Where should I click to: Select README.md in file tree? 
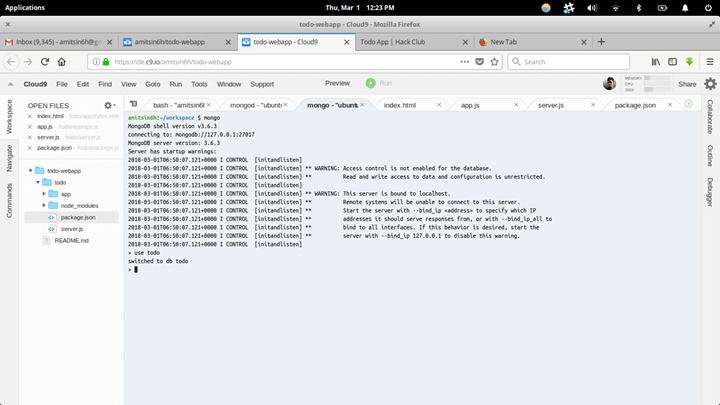[x=71, y=240]
